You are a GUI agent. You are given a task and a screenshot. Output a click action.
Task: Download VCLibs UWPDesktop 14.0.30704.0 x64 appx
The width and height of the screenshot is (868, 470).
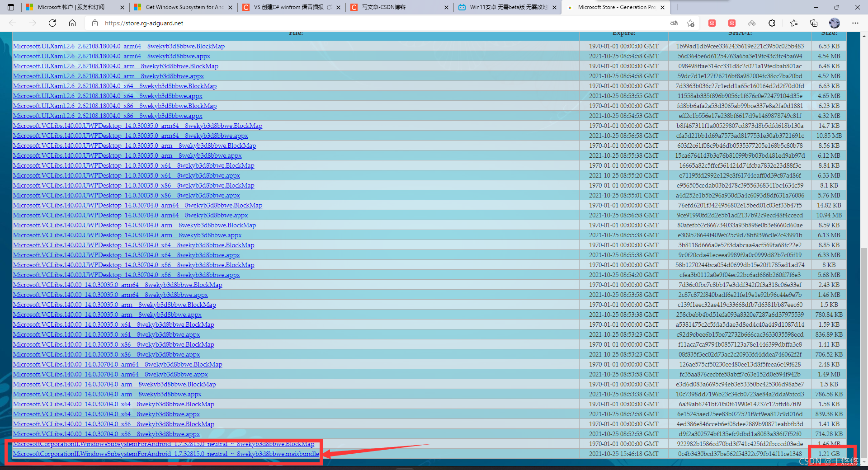[127, 255]
